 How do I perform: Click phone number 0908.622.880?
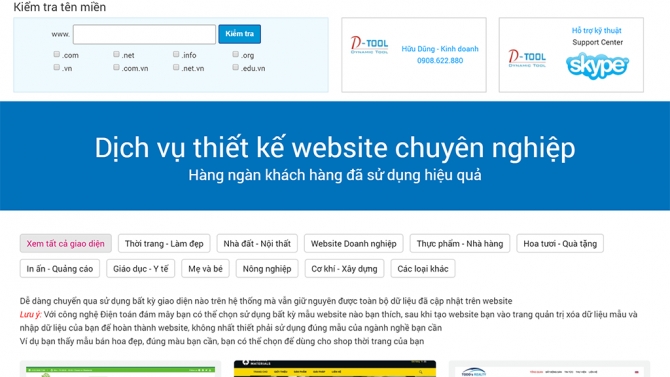pos(440,60)
